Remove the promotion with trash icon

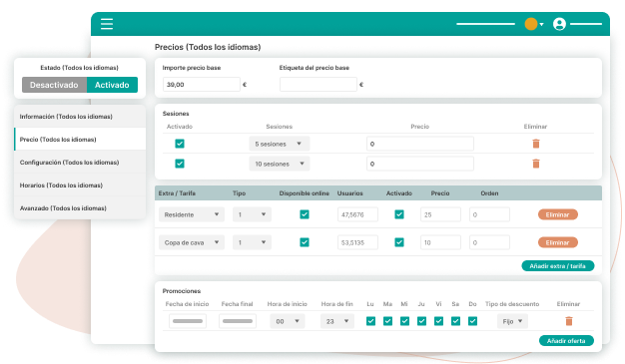click(x=569, y=321)
